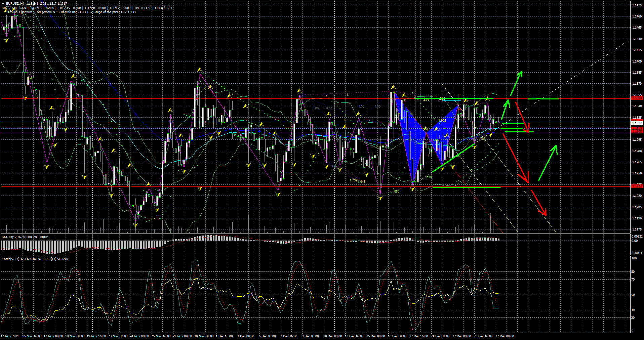
Task: Select the H4 V 8 0.000 readout
Action: (x=95, y=8)
